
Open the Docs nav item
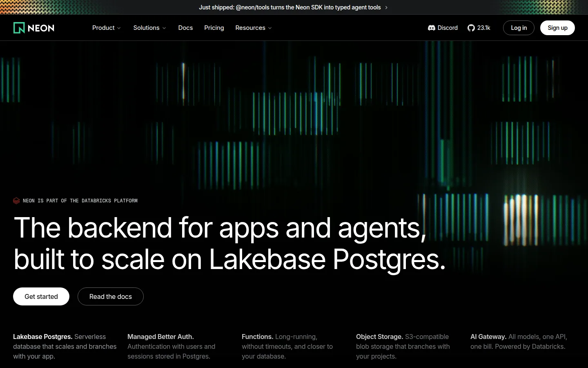coord(185,28)
